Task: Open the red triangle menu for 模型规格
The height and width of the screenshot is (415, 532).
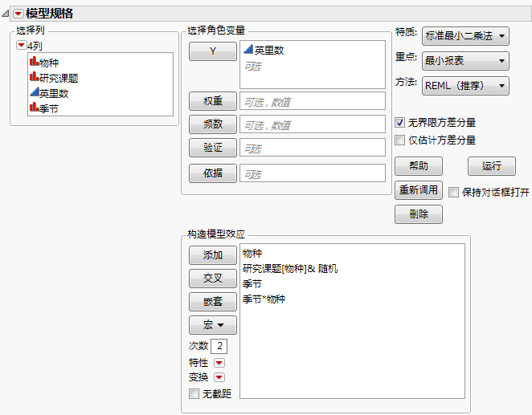Action: [x=18, y=14]
